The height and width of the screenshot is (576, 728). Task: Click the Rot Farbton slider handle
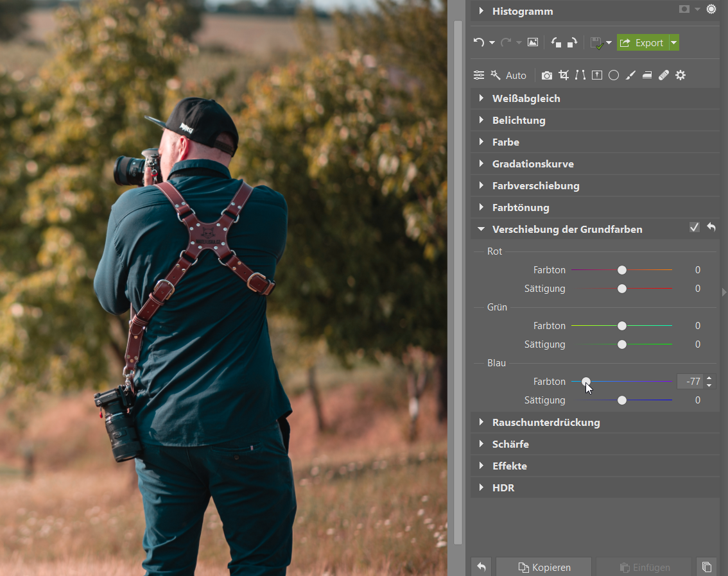point(621,270)
